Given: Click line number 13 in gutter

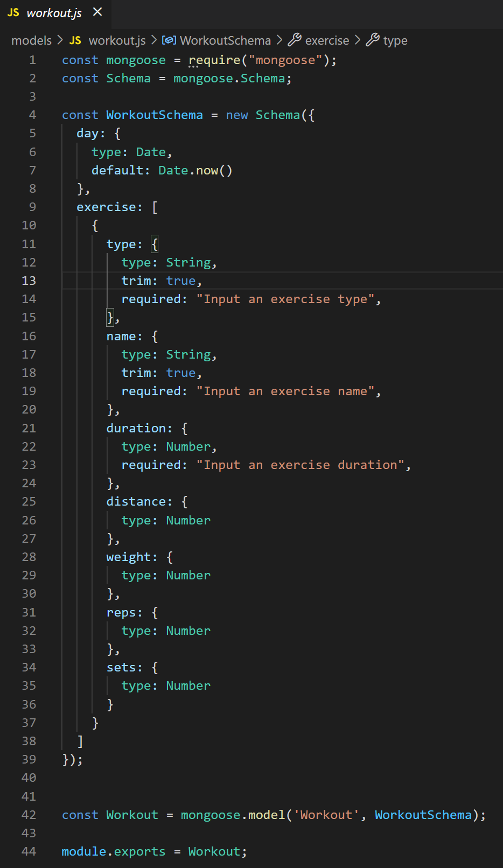Looking at the screenshot, I should pos(29,281).
